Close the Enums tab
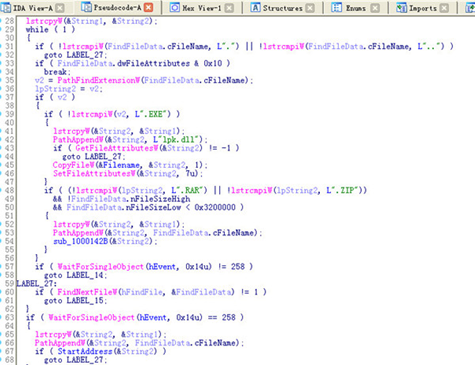475x365 pixels. click(375, 8)
